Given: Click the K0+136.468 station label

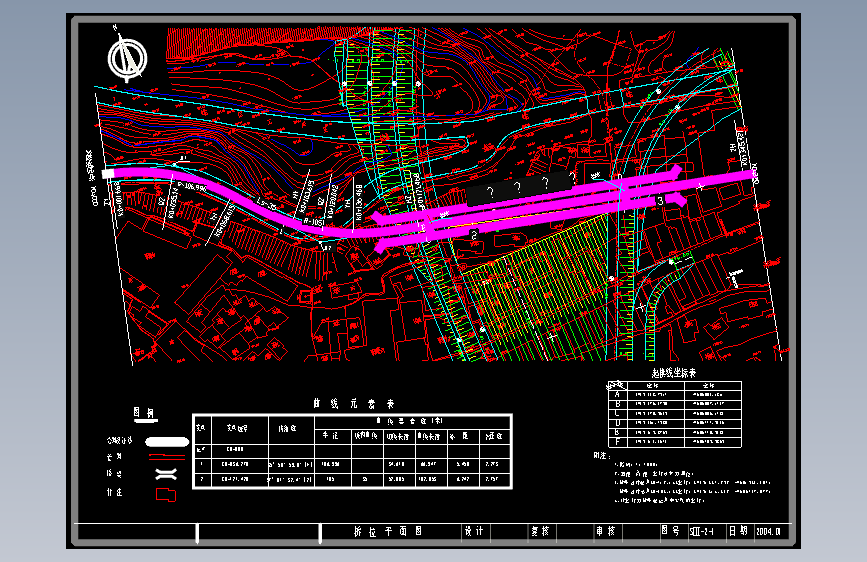Looking at the screenshot, I should [359, 202].
